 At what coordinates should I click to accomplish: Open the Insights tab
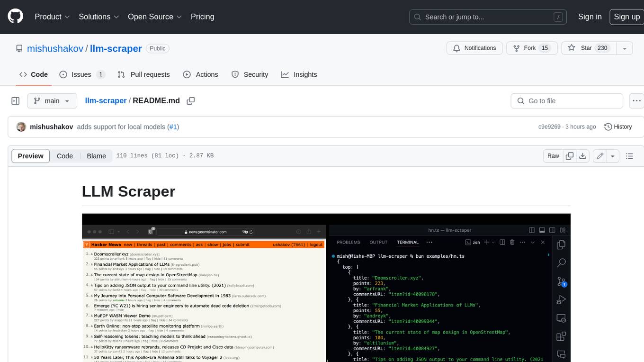point(299,74)
